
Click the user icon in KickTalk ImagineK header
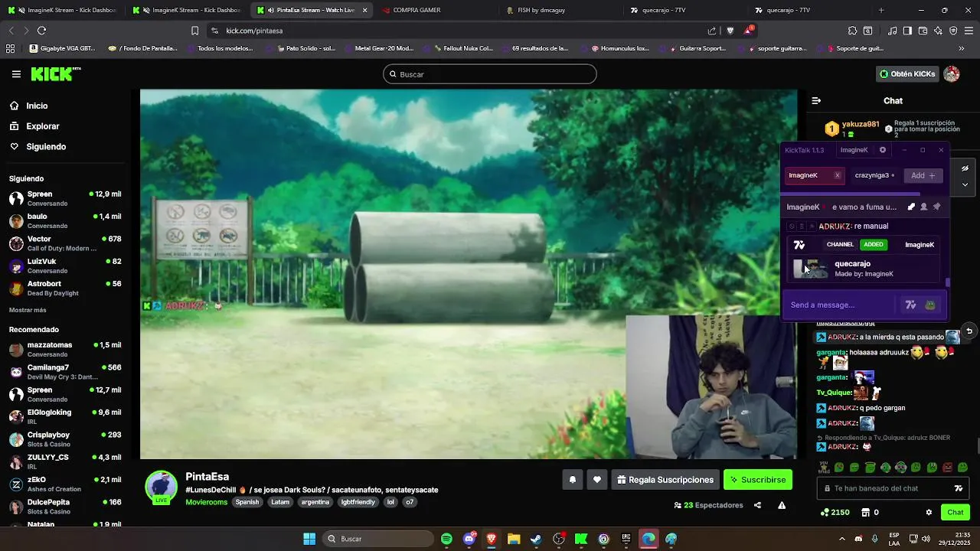(x=924, y=207)
